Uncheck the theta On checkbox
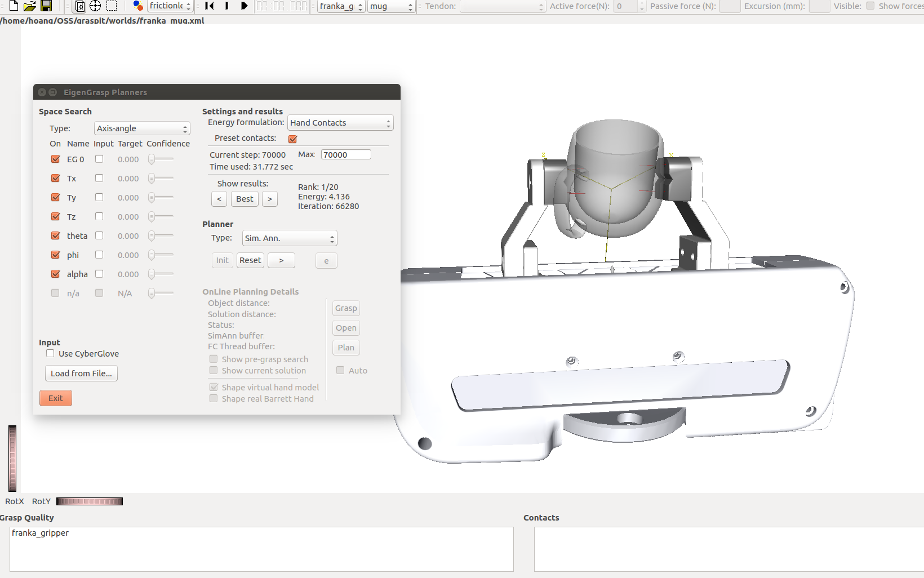Screen dimensions: 924x578 pos(55,235)
